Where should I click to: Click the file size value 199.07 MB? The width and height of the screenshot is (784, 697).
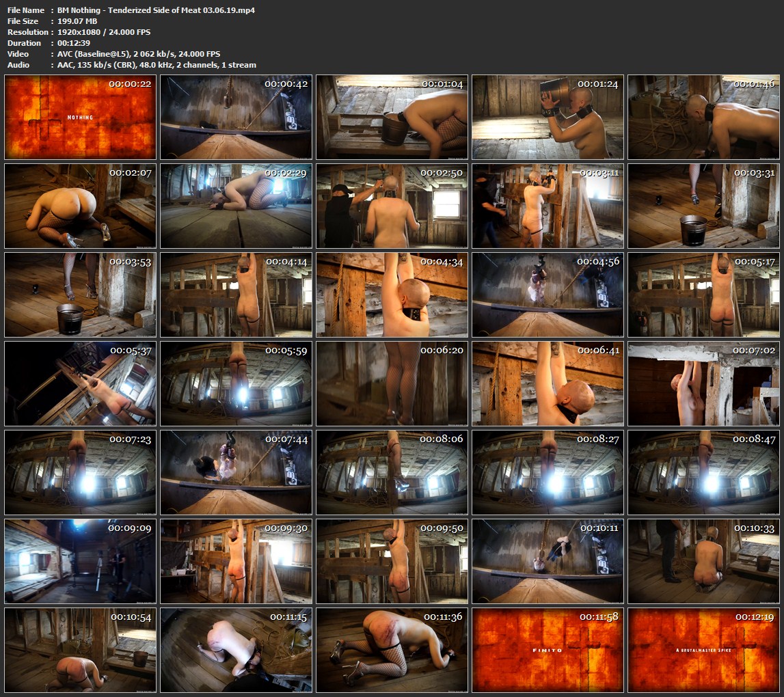click(x=77, y=21)
